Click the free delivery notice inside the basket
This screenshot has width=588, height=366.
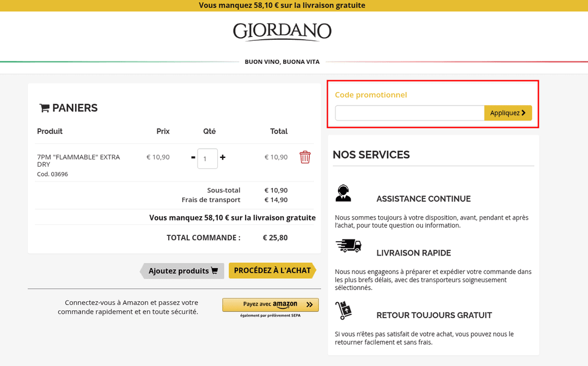click(232, 218)
